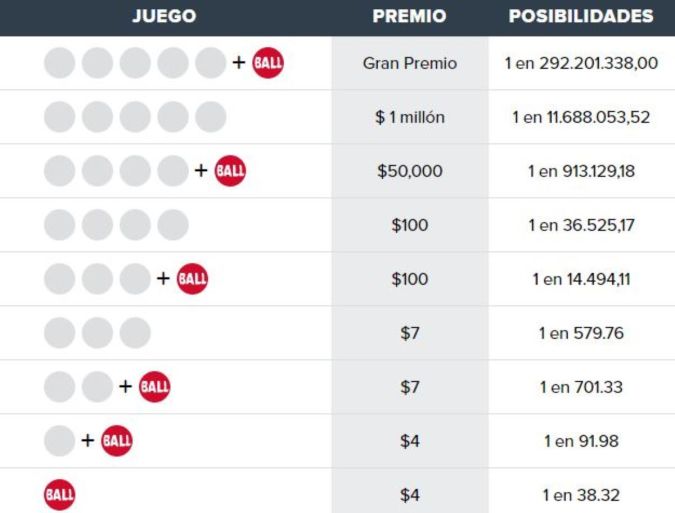The image size is (675, 513).
Task: Click red BALL icon beside two gray balls
Action: pyautogui.click(x=154, y=387)
